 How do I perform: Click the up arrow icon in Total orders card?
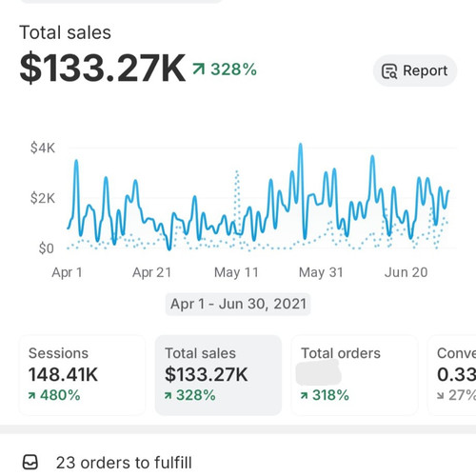tap(304, 396)
